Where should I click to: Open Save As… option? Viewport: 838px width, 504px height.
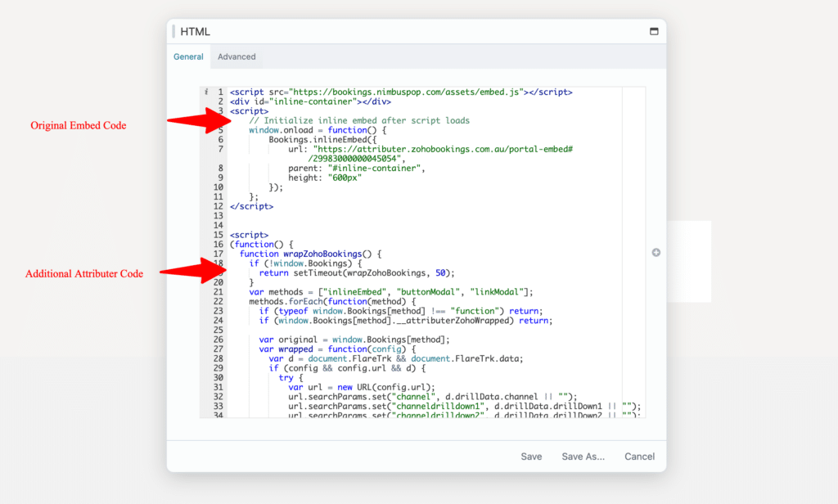(583, 457)
